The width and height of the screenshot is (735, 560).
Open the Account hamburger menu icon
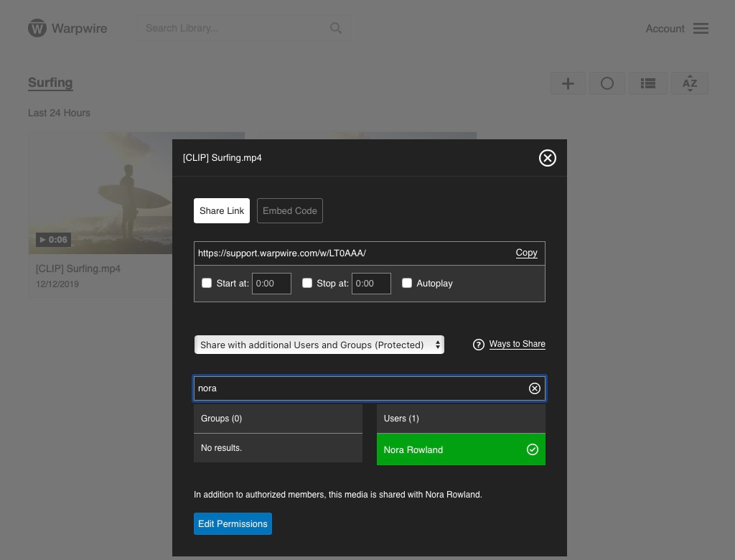pyautogui.click(x=701, y=29)
